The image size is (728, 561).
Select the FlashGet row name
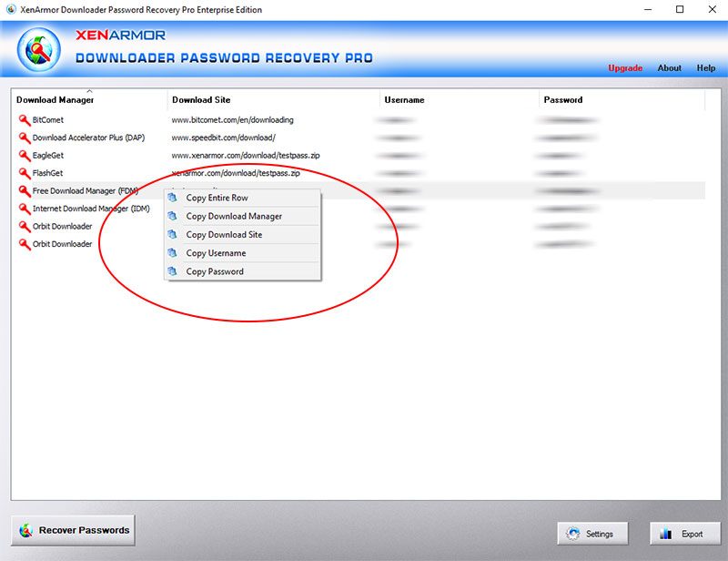point(47,173)
